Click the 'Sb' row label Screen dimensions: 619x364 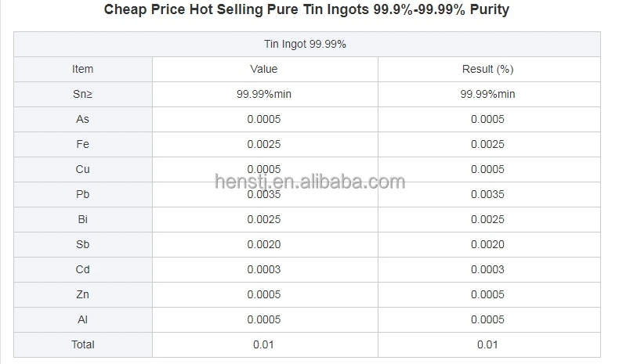(x=82, y=244)
